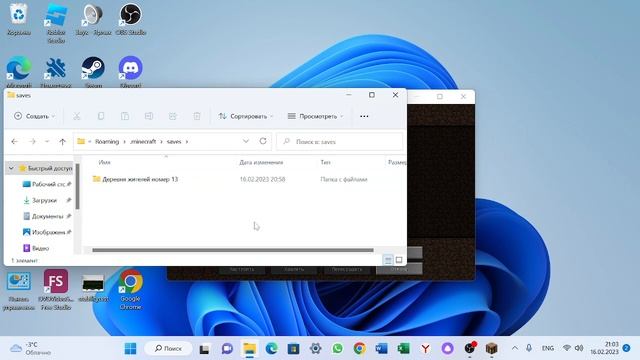640x360 pixels.
Task: Go forward with the right arrow
Action: tap(32, 142)
